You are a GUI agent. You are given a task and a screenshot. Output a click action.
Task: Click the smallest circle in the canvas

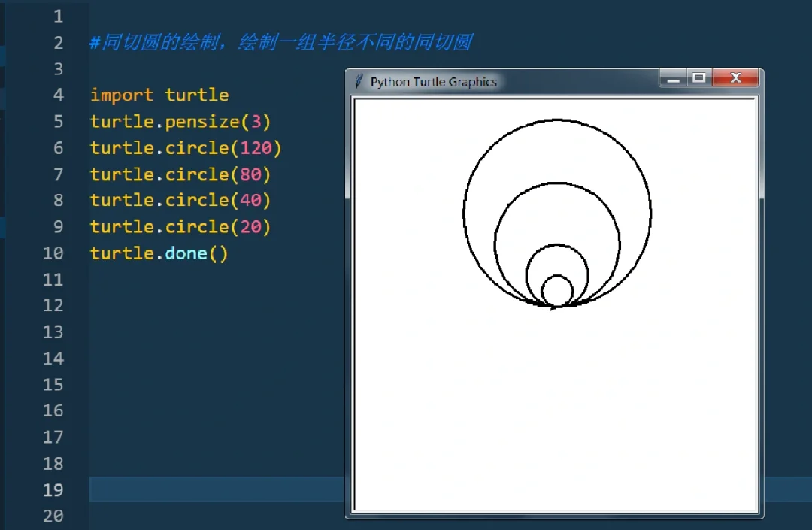(x=557, y=291)
